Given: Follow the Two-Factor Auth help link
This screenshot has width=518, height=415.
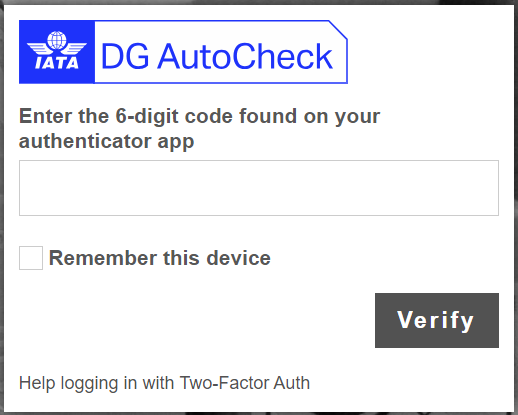Looking at the screenshot, I should point(164,383).
